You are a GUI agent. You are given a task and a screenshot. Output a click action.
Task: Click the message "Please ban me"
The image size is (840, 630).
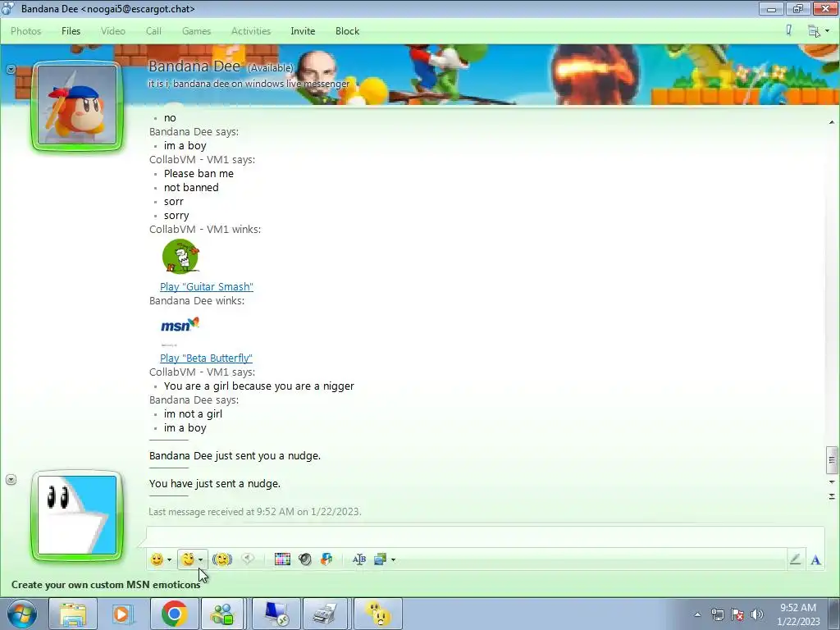tap(199, 174)
